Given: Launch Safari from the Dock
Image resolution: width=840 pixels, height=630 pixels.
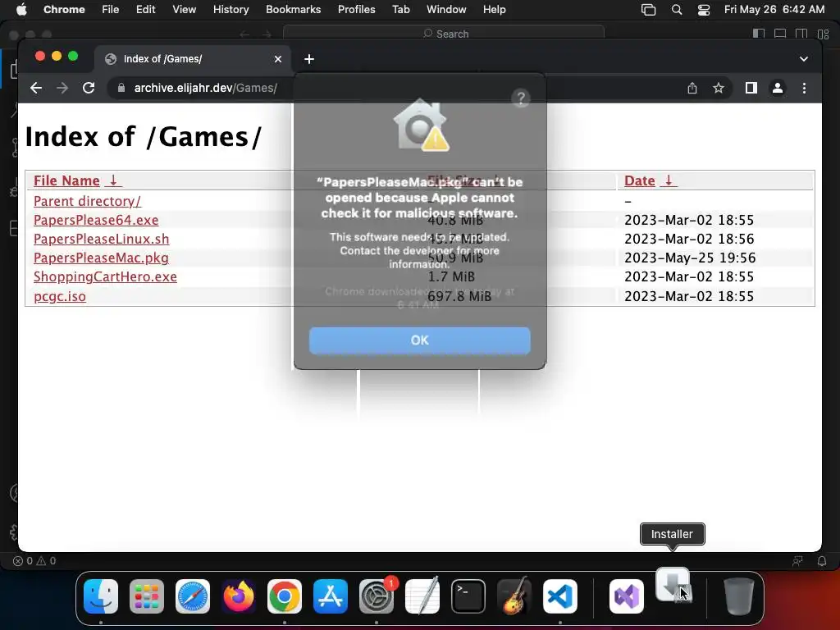Looking at the screenshot, I should [192, 596].
